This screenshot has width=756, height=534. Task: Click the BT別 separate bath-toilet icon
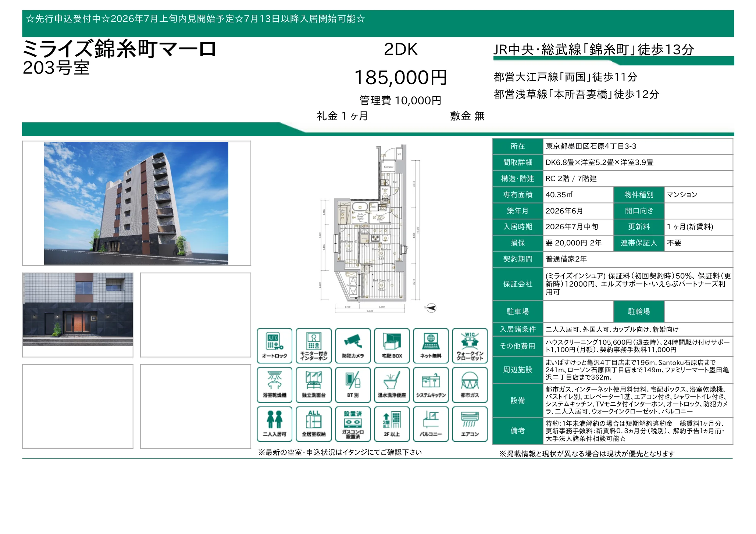353,385
